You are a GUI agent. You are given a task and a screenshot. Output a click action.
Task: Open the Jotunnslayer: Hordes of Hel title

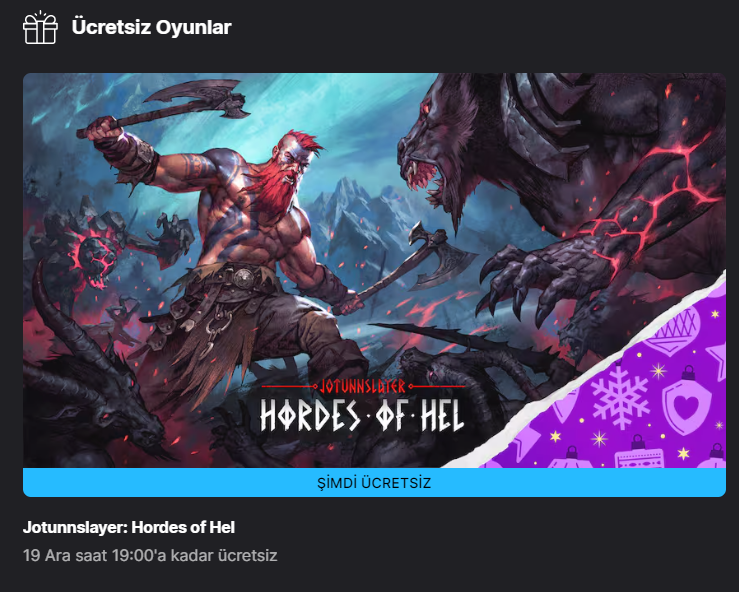tap(129, 527)
